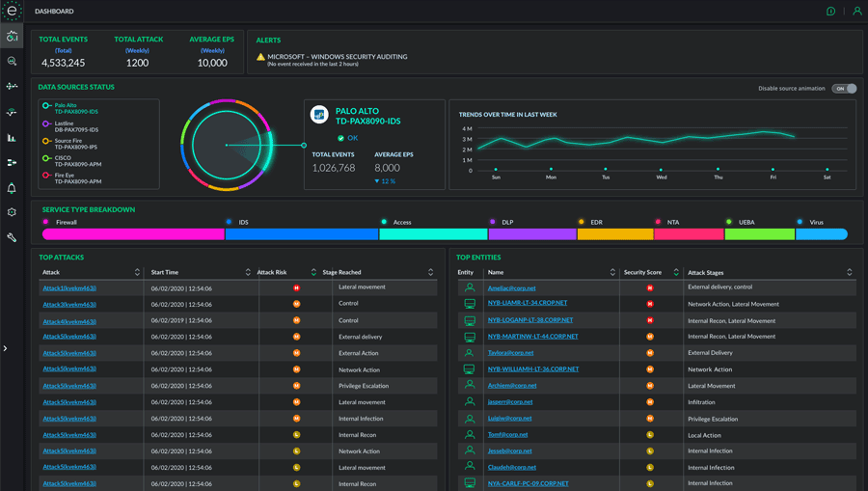Toggle the Disable source animation switch

click(x=844, y=89)
